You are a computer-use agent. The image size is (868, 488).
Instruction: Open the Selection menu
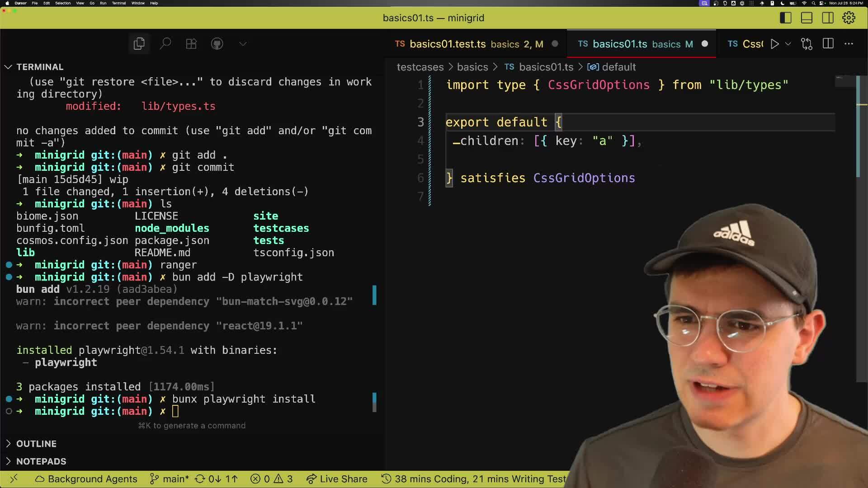point(63,3)
